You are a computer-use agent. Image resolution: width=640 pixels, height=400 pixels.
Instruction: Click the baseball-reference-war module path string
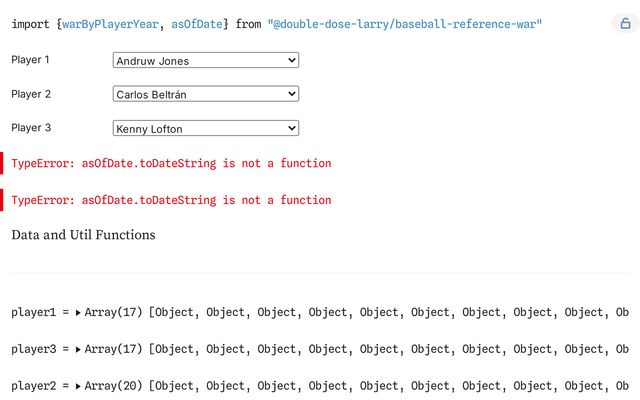(x=404, y=24)
